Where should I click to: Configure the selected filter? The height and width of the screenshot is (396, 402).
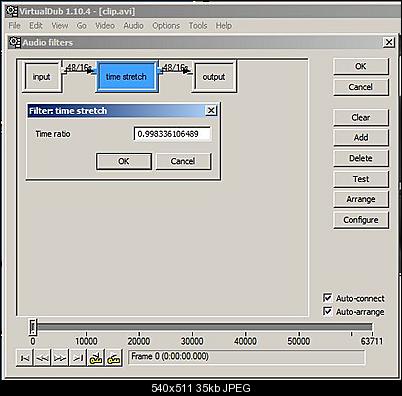(361, 220)
